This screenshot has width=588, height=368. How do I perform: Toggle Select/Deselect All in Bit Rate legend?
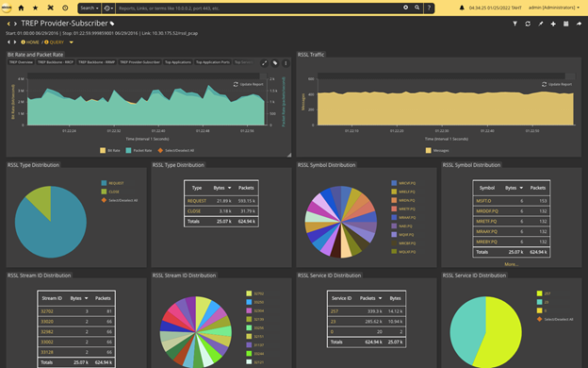[176, 150]
